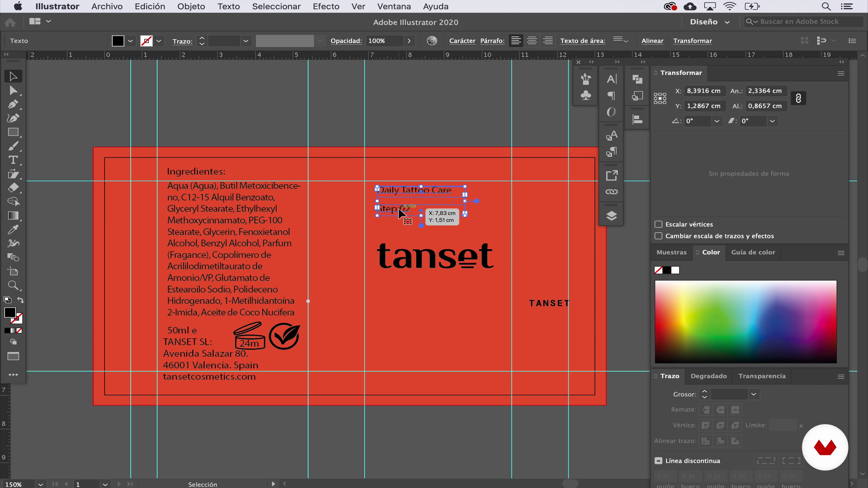Click the Alinear link in control bar
The image size is (868, 488).
click(x=652, y=41)
